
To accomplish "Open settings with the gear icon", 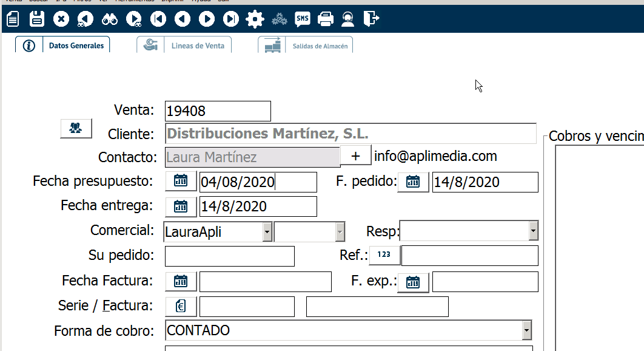I will click(255, 19).
